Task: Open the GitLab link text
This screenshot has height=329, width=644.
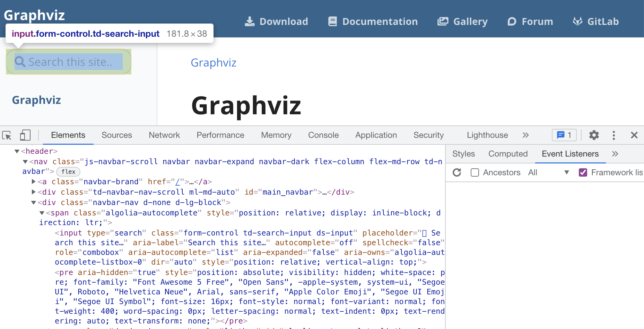Action: [603, 21]
